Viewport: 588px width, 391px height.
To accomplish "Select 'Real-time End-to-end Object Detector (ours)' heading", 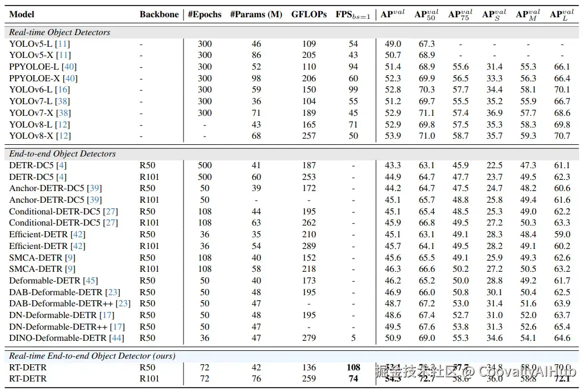I will tap(92, 356).
